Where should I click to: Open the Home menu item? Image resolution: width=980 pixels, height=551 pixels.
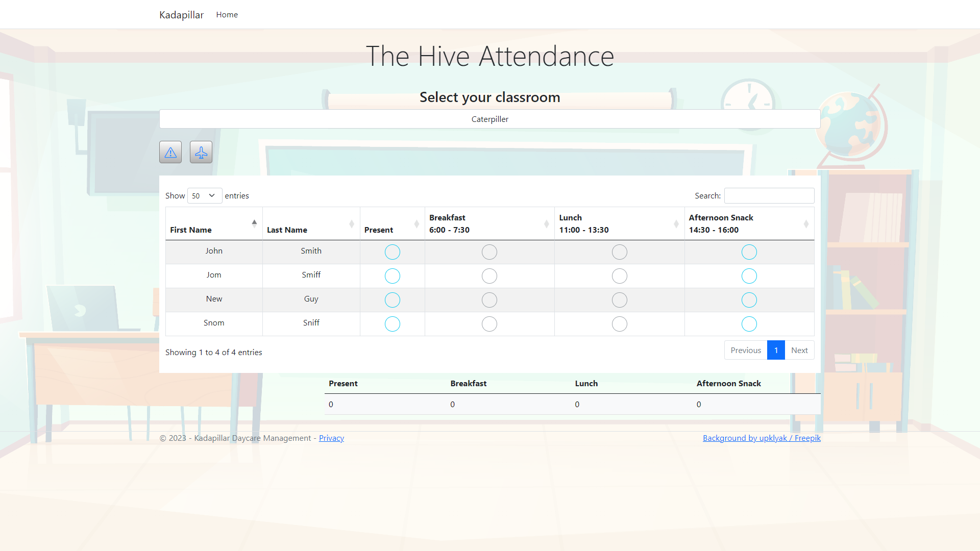pyautogui.click(x=227, y=14)
